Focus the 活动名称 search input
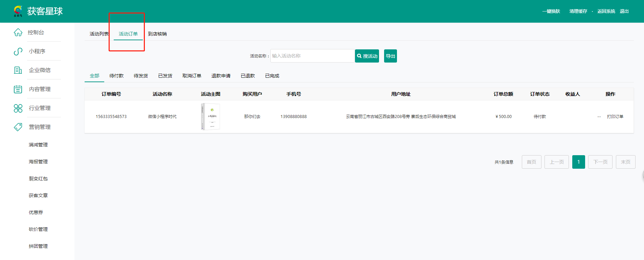This screenshot has height=260, width=644. (312, 56)
